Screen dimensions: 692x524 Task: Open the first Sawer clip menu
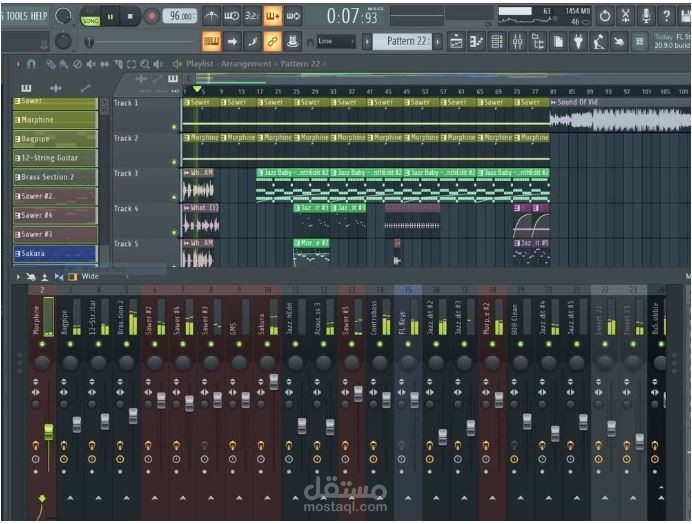click(187, 102)
